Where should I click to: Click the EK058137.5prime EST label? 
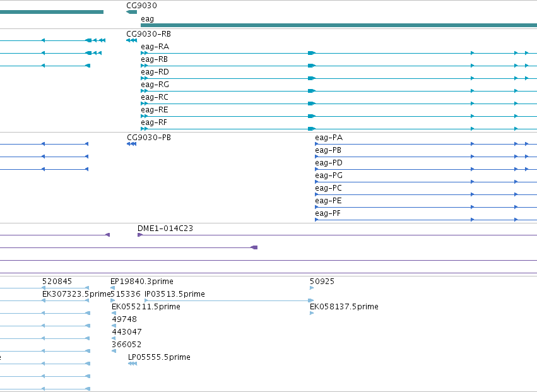tap(344, 307)
